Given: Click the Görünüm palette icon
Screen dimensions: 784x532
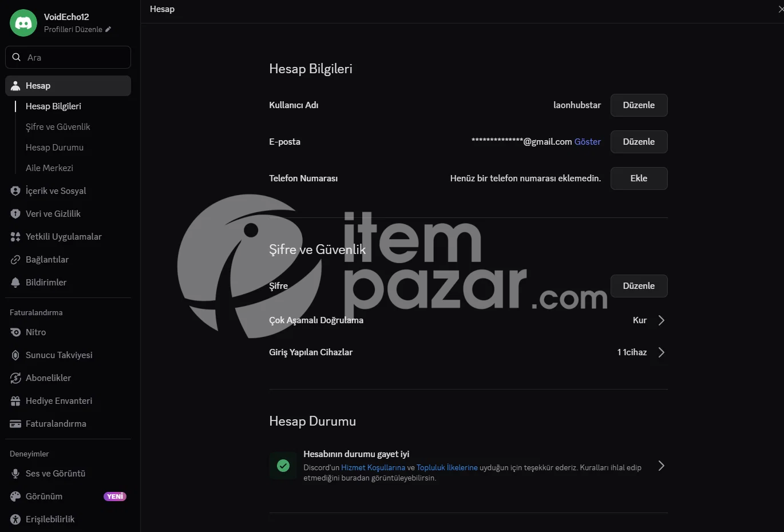Looking at the screenshot, I should [x=15, y=497].
